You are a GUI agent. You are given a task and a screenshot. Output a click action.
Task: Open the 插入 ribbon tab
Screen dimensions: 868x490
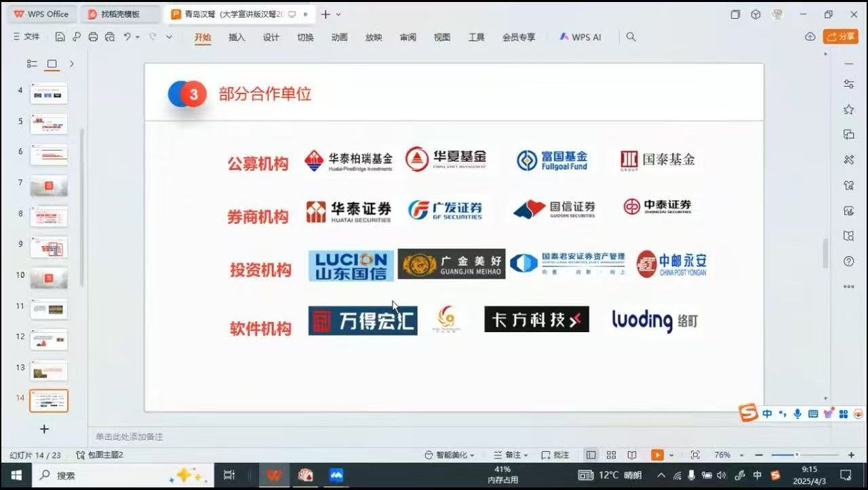tap(237, 37)
